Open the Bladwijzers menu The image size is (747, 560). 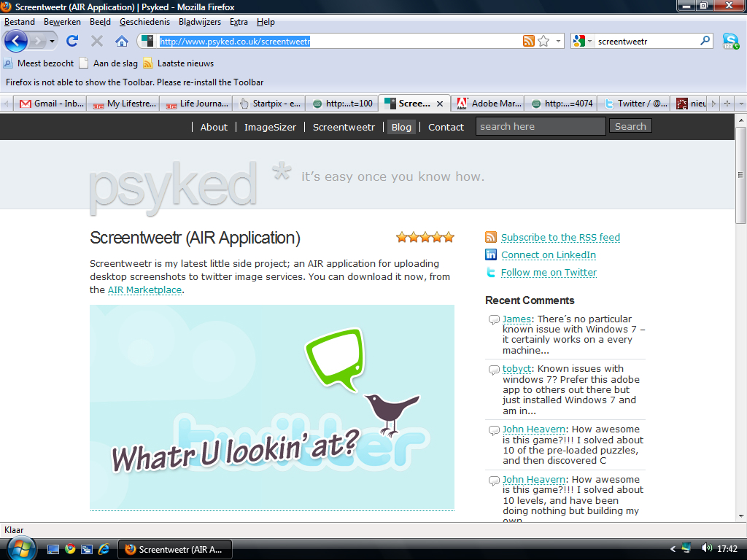click(x=199, y=22)
